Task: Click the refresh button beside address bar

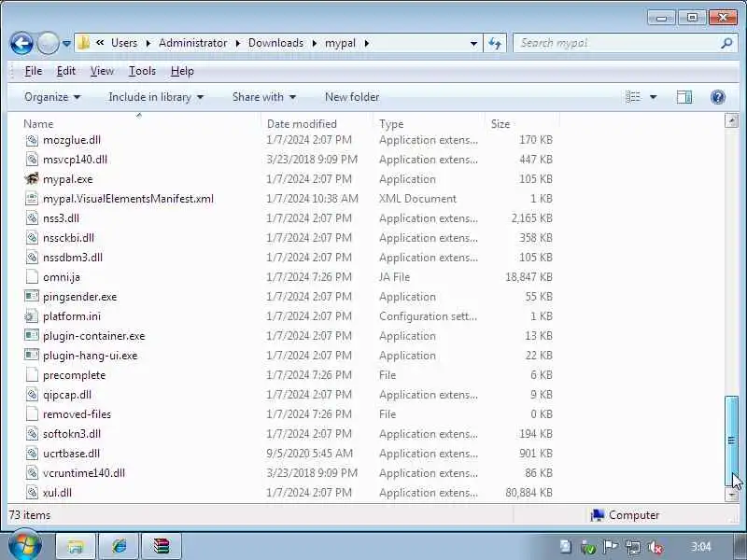Action: coord(495,43)
